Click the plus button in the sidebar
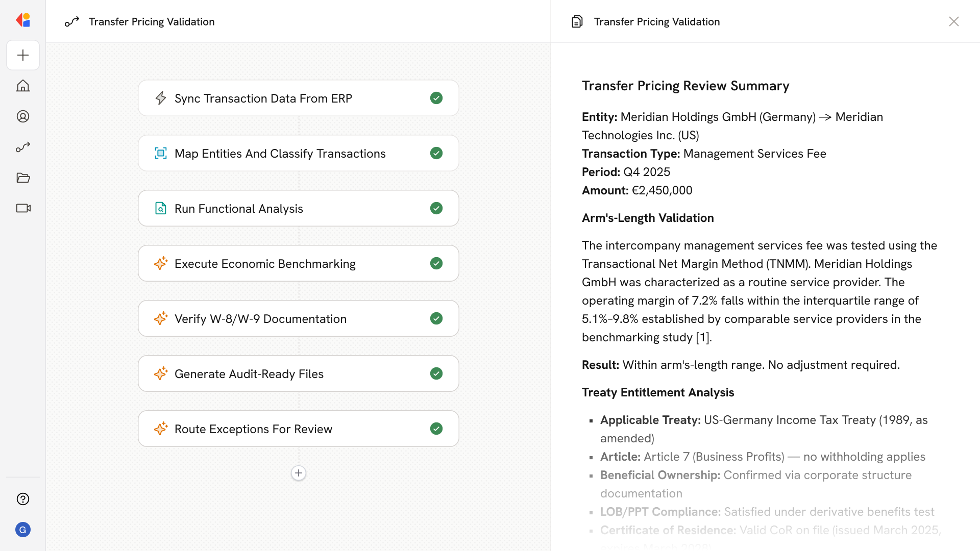 pos(23,55)
